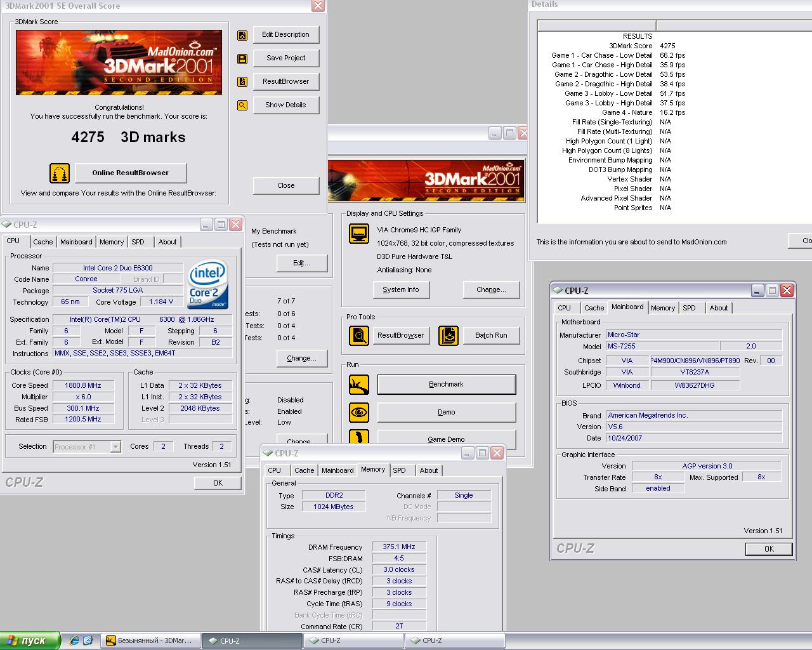Click the Demo eye icon
This screenshot has height=650, width=812.
pyautogui.click(x=359, y=412)
